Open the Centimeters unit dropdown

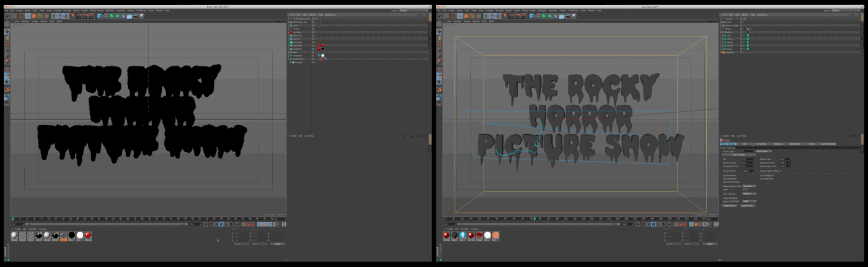(764, 152)
